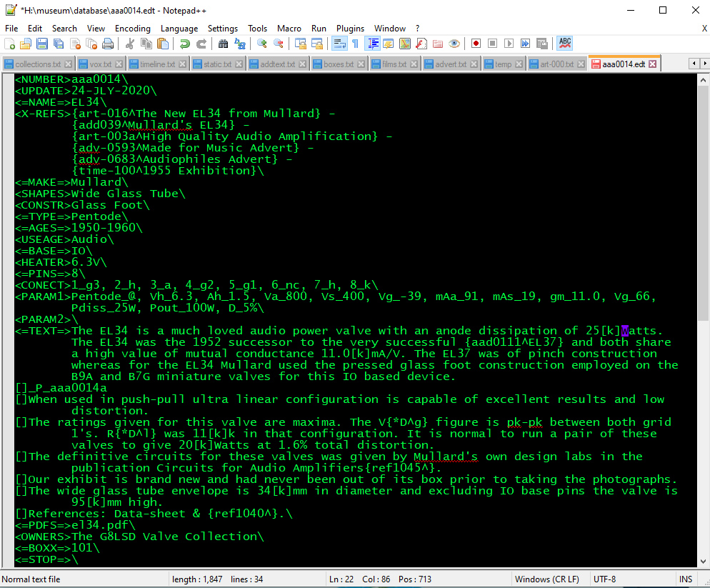Viewport: 710px width, 588px height.
Task: Zoom in with the magnifier plus icon
Action: [261, 44]
